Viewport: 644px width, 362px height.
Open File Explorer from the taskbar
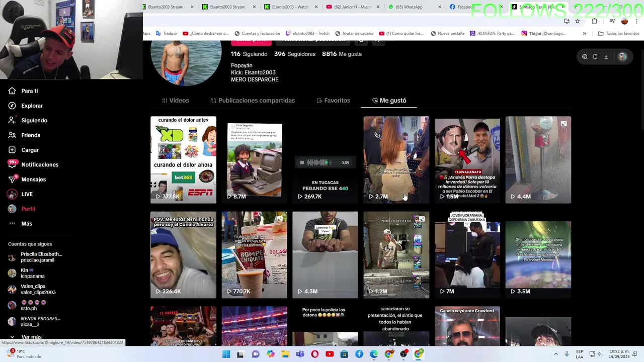pos(285,354)
